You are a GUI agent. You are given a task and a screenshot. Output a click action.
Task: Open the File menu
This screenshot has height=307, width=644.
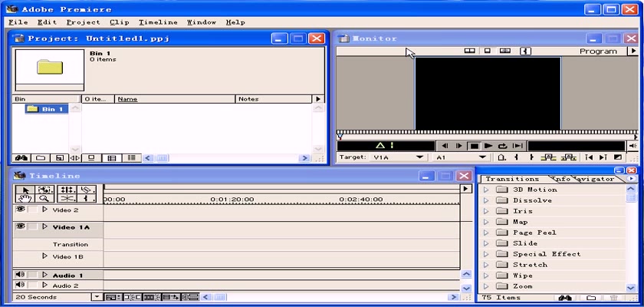(x=18, y=22)
